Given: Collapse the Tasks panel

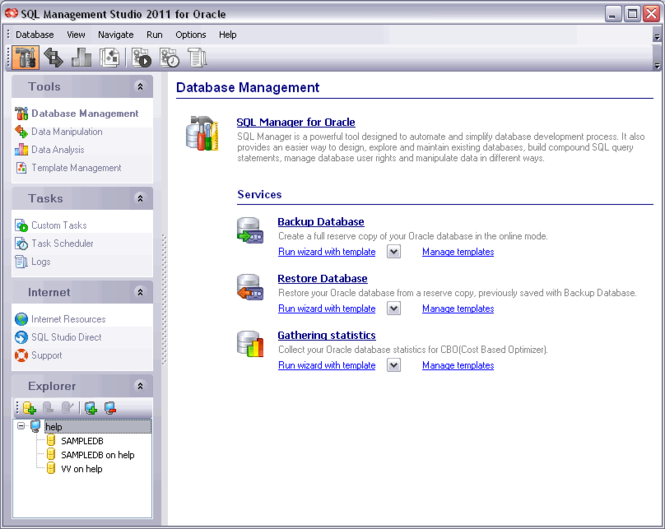Looking at the screenshot, I should pos(140,198).
